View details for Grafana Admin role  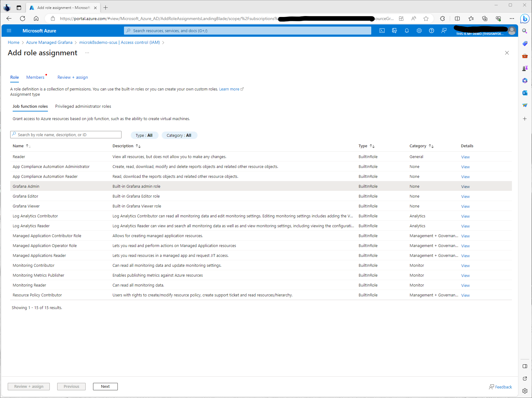point(465,186)
